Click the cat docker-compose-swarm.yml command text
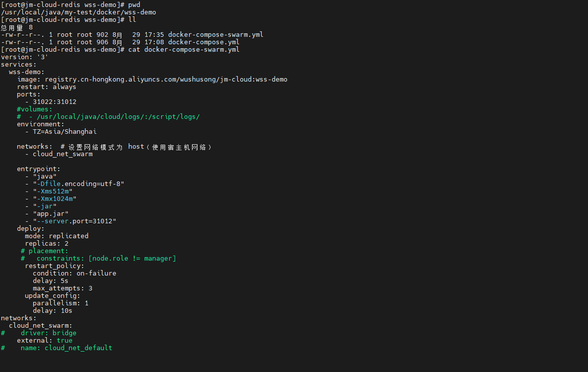 (184, 49)
